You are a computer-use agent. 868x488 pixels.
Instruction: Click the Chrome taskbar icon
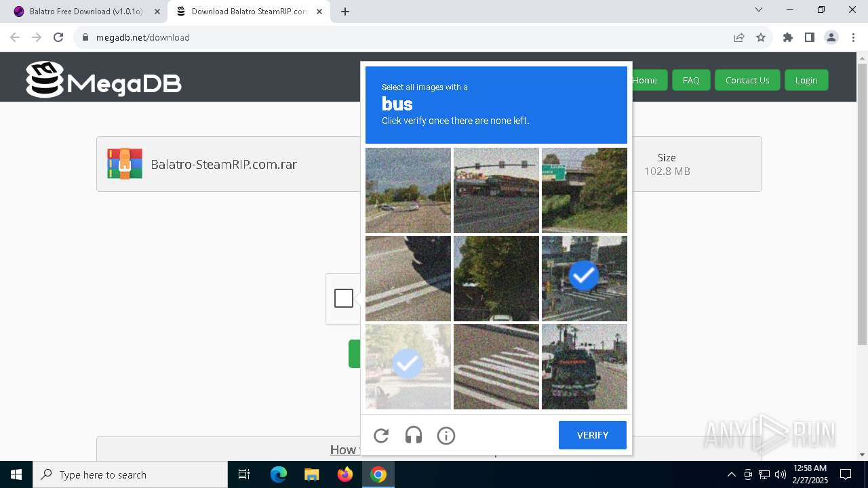click(378, 474)
